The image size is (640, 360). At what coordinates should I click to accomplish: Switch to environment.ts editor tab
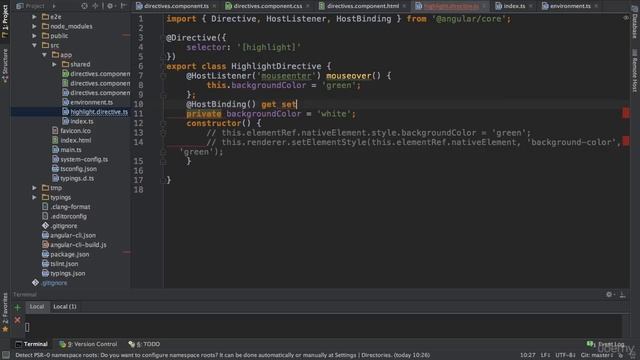coord(570,6)
